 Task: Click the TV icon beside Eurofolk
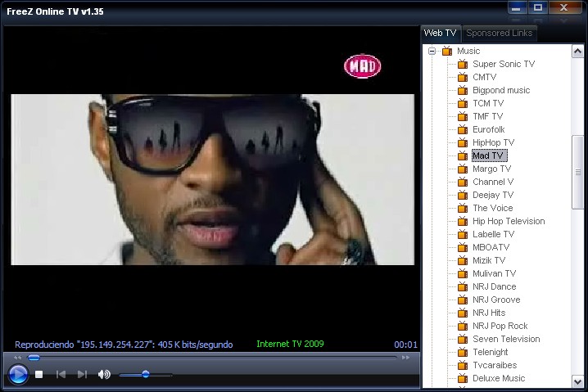pos(463,129)
